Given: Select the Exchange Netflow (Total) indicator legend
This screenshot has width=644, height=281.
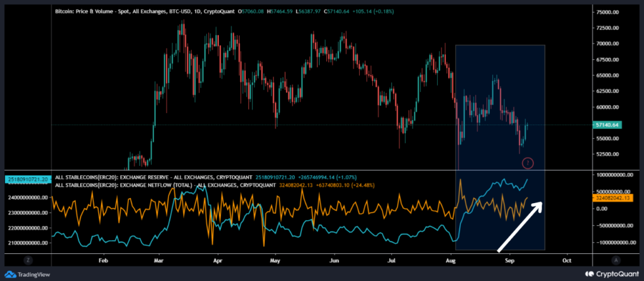Looking at the screenshot, I should 165,185.
